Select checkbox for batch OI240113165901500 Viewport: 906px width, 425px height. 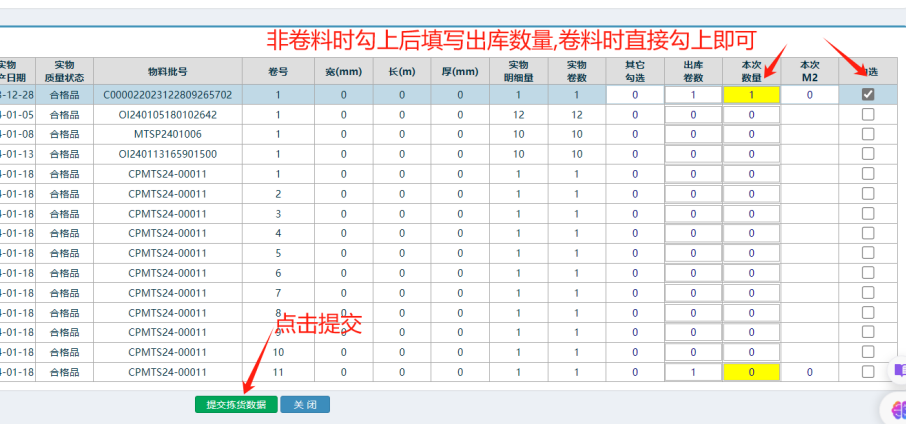(867, 154)
